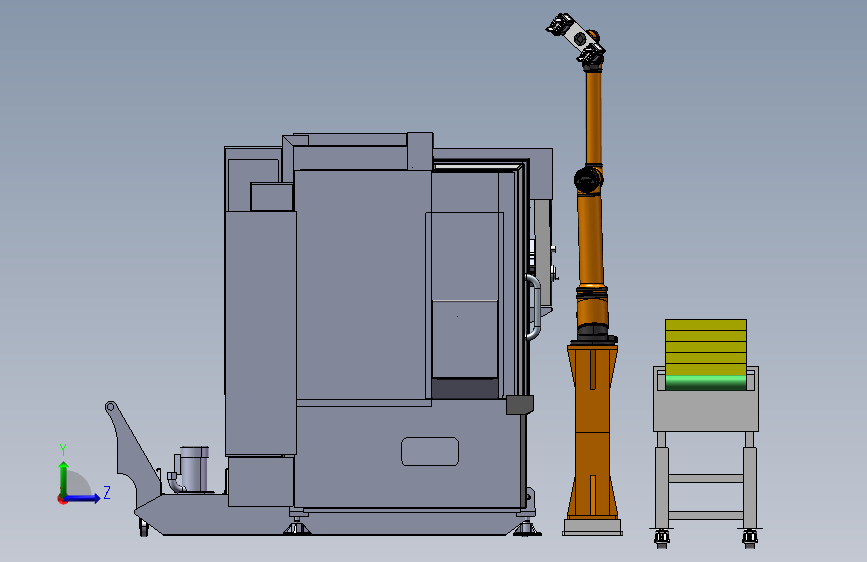
Task: Select the raised top cover box on the machine
Action: pos(420,151)
